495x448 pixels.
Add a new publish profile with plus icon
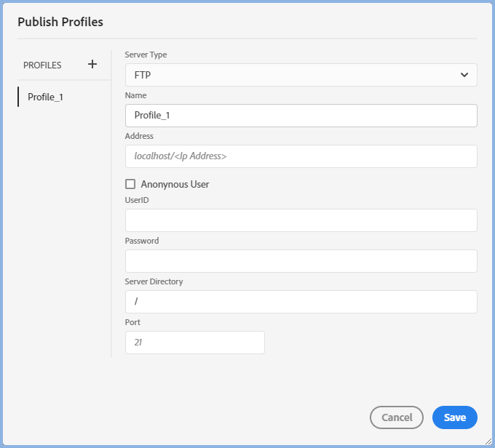coord(92,64)
